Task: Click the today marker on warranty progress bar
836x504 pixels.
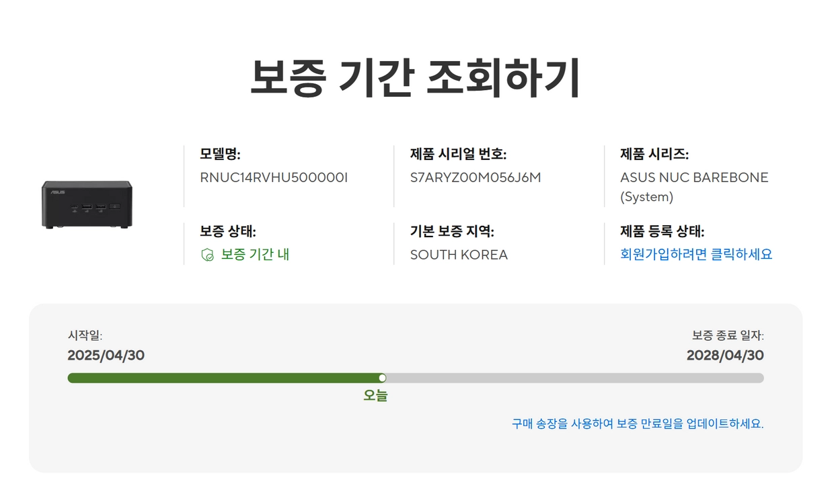Action: (x=382, y=378)
